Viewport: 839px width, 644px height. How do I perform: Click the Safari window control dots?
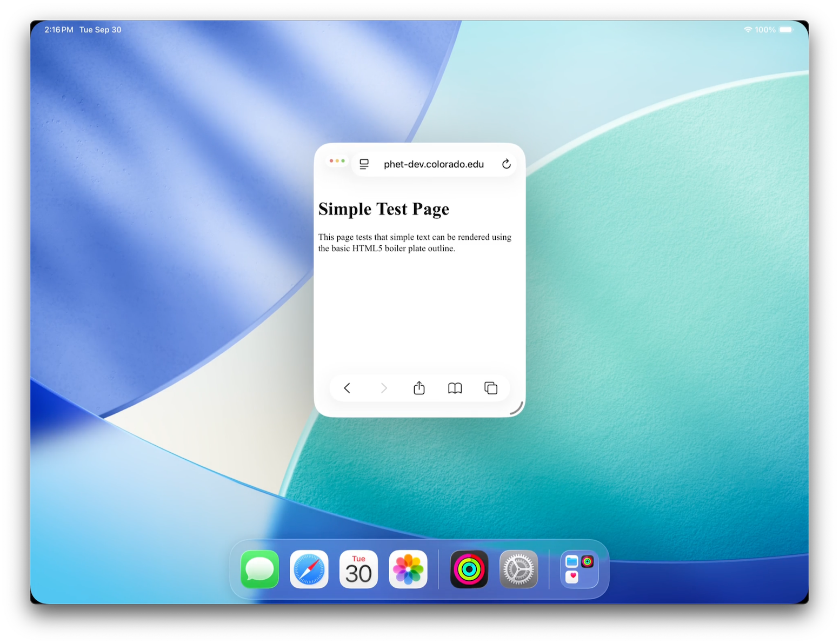coord(337,161)
